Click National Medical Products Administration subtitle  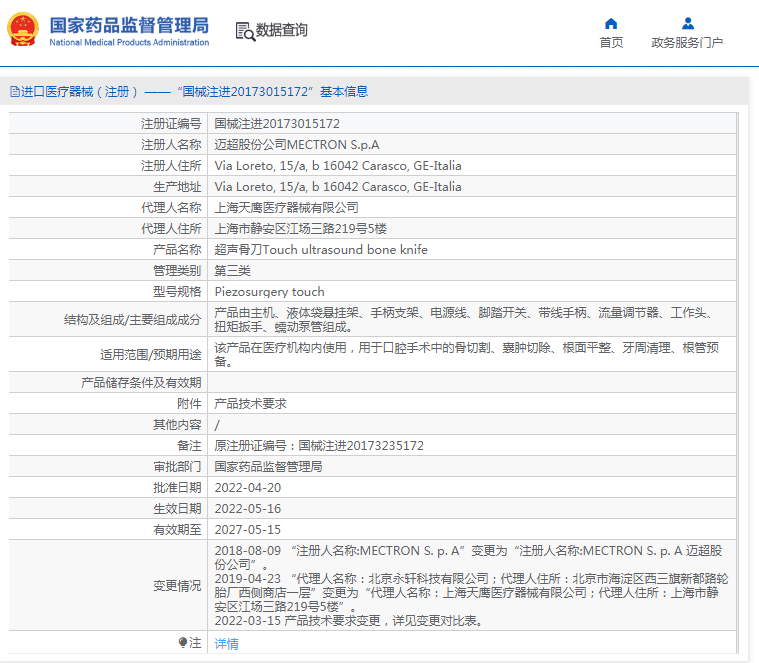[x=129, y=43]
